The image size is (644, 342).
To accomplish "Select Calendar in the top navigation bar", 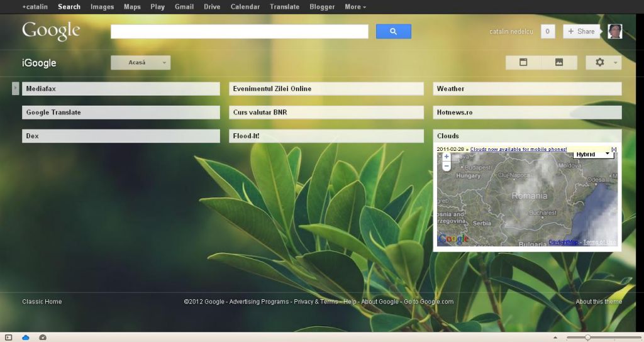I will click(245, 7).
